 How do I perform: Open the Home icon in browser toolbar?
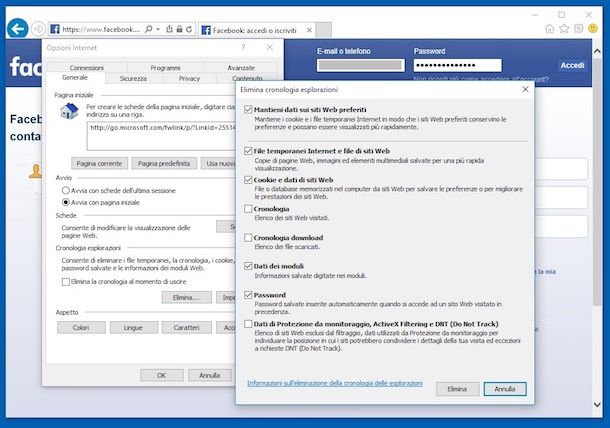[549, 28]
